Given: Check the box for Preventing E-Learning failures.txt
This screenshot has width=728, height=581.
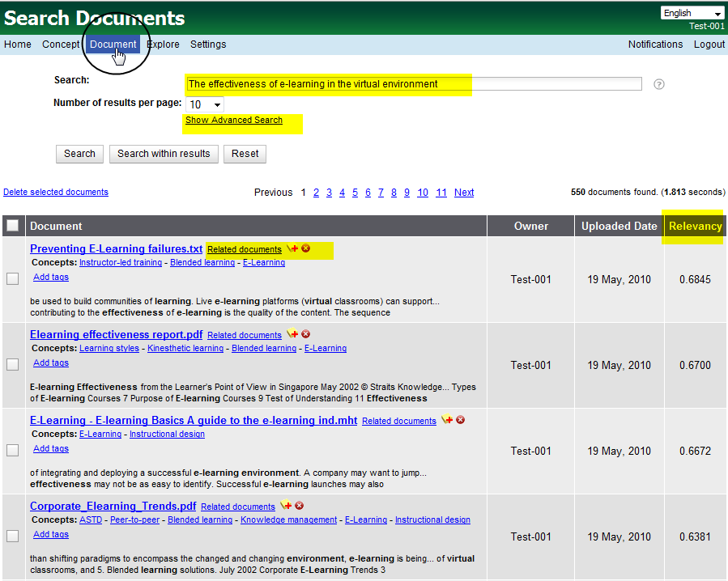Looking at the screenshot, I should 13,279.
